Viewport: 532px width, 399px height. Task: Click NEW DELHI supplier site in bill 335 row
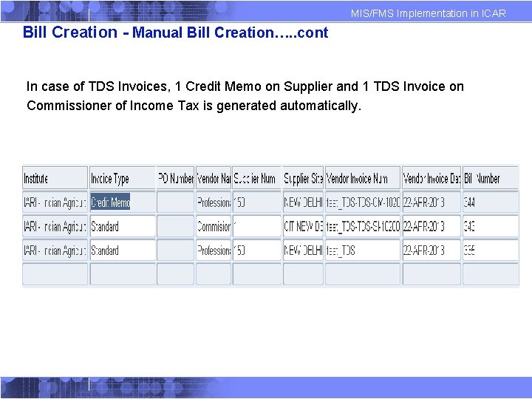point(303,250)
